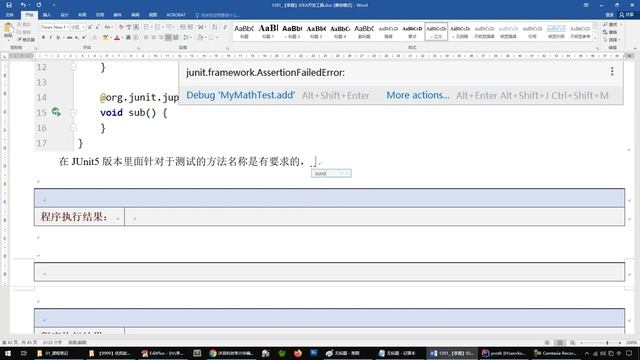
Task: Click the Shrink Font icon
Action: click(x=98, y=27)
